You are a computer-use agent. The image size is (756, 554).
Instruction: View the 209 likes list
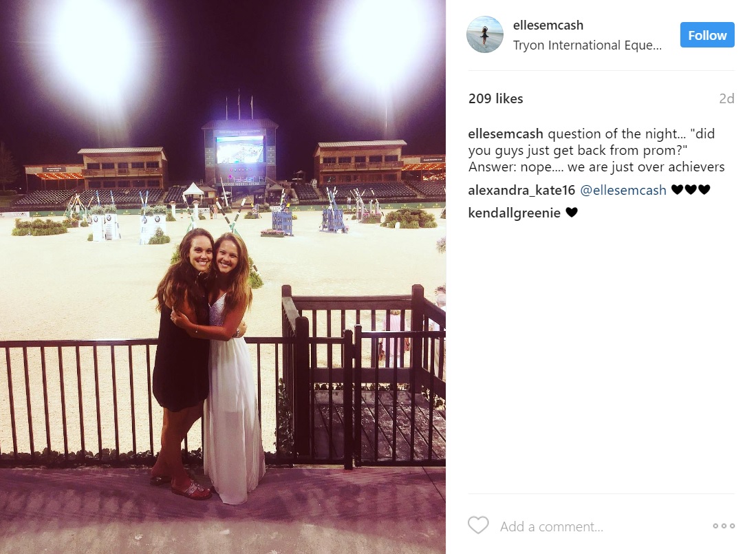tap(496, 98)
